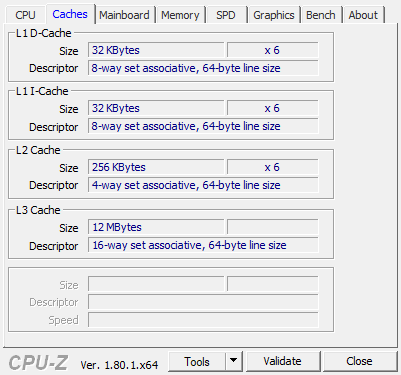Click the L1 I-Cache descriptor field
401x375 pixels.
pyautogui.click(x=203, y=126)
